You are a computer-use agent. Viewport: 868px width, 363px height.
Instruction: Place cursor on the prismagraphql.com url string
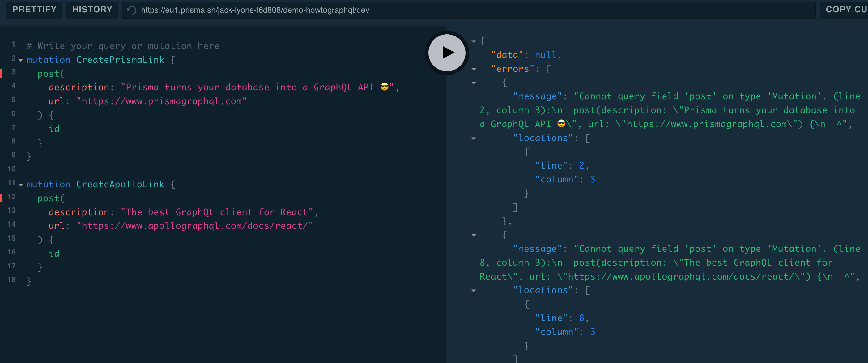click(x=161, y=101)
